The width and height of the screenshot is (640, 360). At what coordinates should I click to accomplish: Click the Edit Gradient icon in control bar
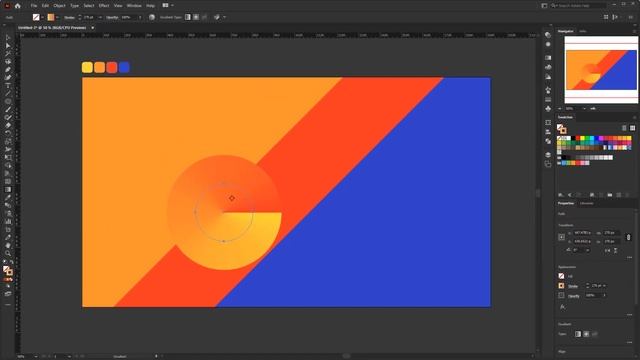coord(217,17)
